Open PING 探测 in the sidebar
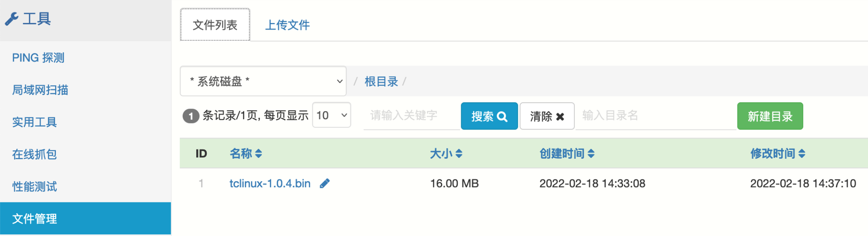 coord(38,58)
